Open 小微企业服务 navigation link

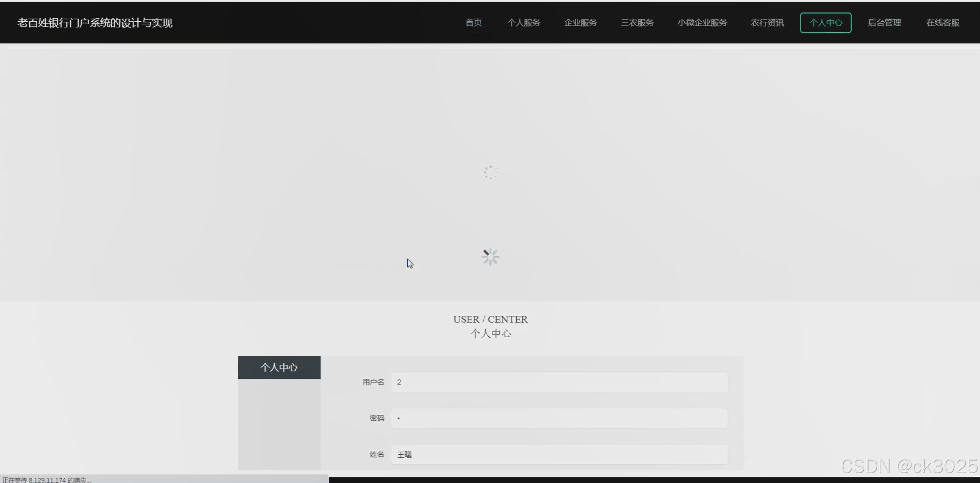click(x=702, y=23)
